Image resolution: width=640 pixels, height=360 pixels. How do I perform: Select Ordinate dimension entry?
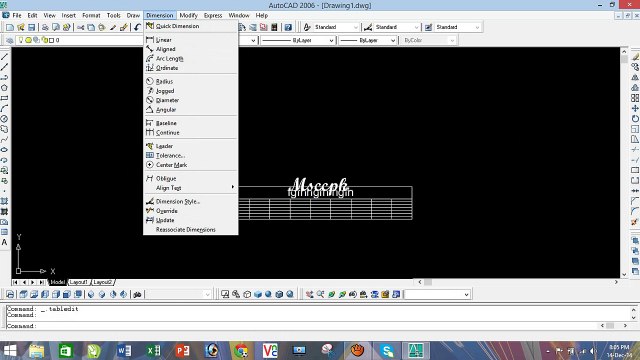pyautogui.click(x=191, y=68)
